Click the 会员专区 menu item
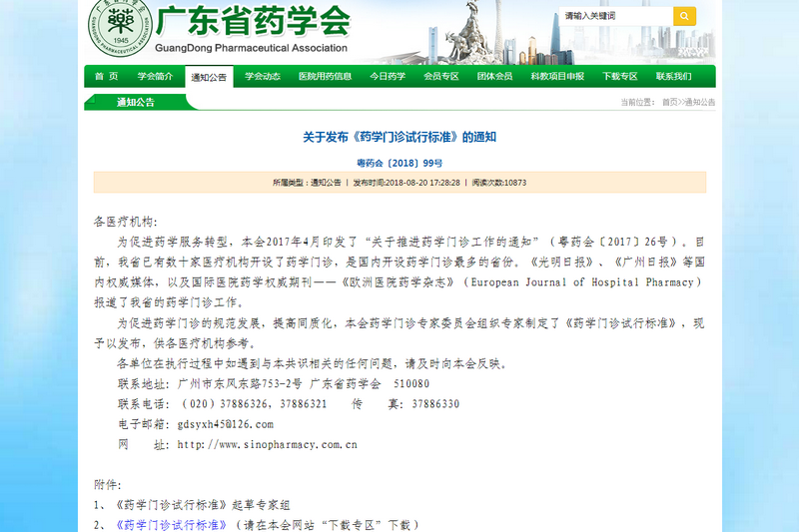The image size is (799, 532). pos(441,77)
